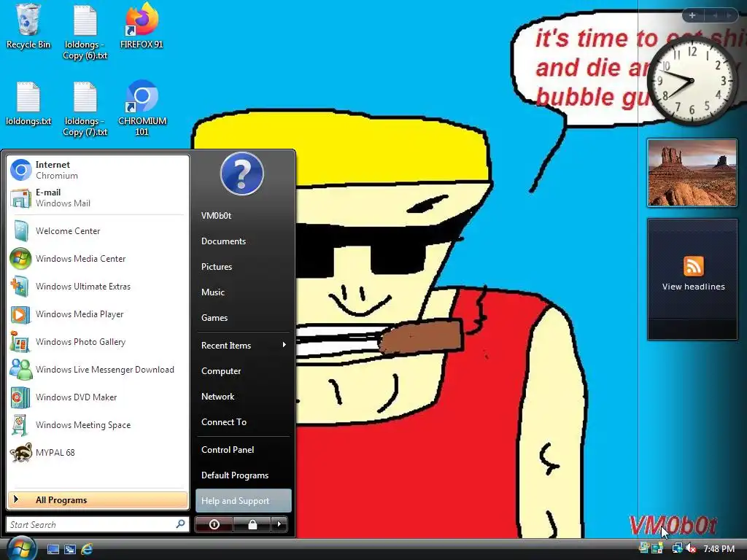Click Switch between windows in Quick Launch
The width and height of the screenshot is (747, 560).
[x=70, y=549]
